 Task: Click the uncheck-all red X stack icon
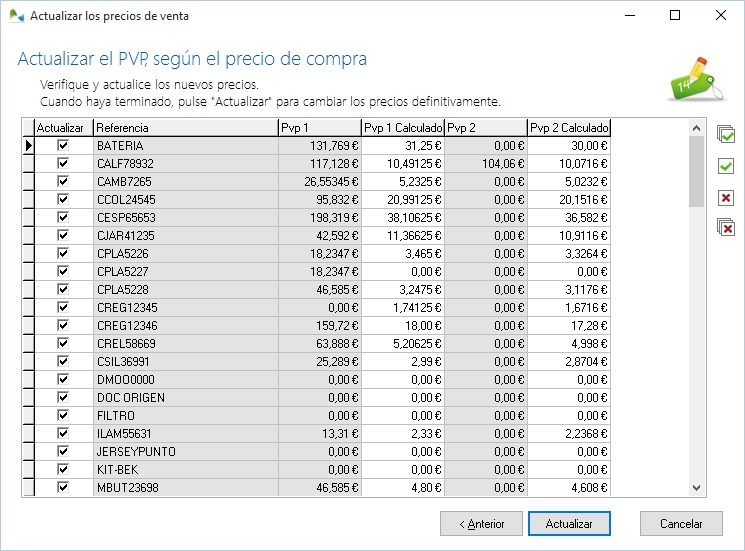(726, 228)
